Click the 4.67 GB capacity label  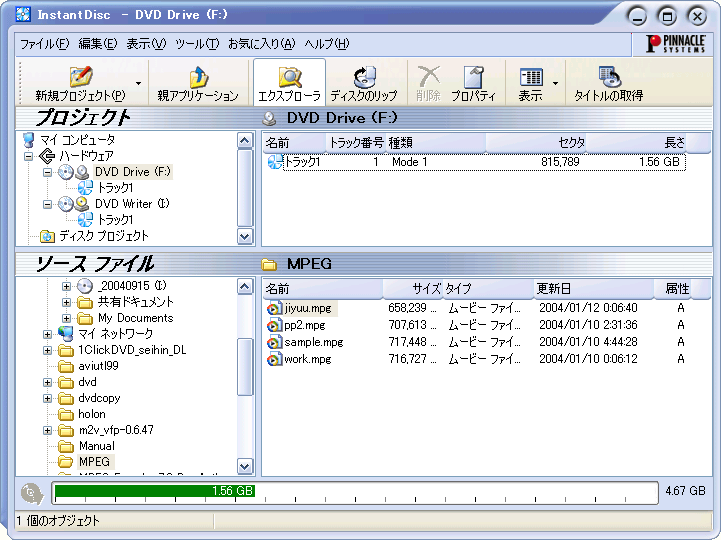click(685, 491)
